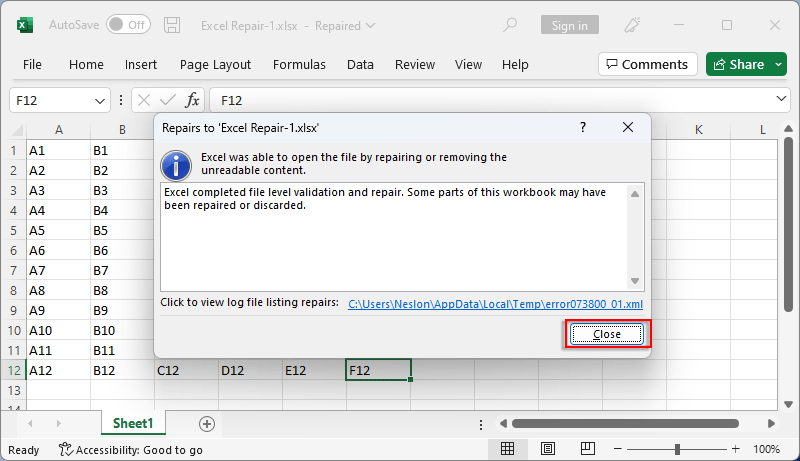
Task: Click the Save floppy disk icon
Action: click(x=172, y=25)
